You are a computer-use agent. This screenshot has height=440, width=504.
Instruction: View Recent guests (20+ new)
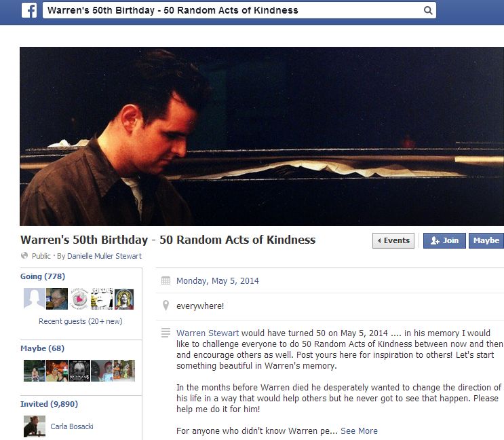(80, 321)
